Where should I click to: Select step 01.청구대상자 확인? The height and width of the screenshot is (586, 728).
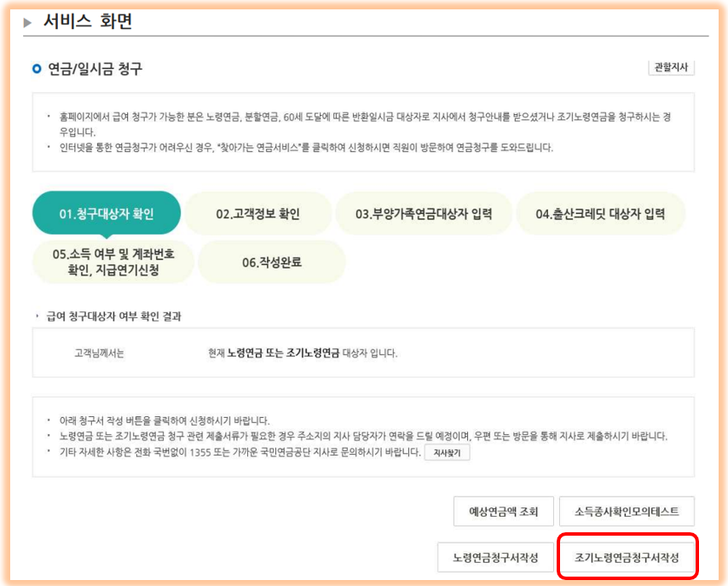pyautogui.click(x=107, y=213)
